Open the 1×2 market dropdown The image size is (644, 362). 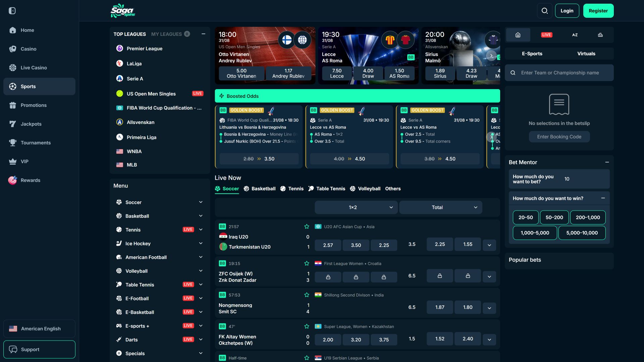click(x=356, y=207)
